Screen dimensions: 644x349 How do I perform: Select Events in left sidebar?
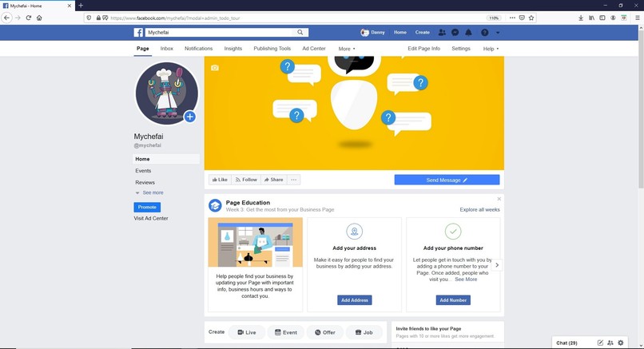143,171
